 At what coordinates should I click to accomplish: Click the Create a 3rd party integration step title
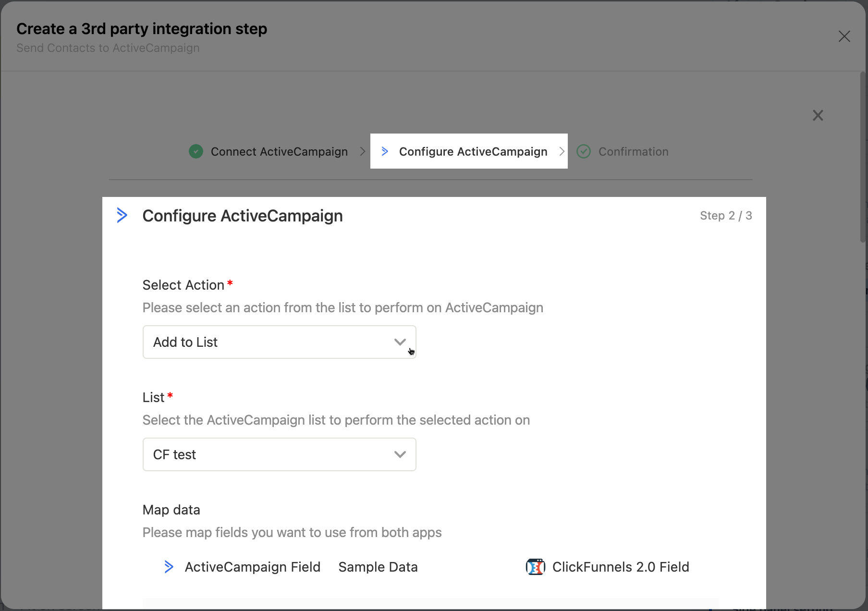coord(142,29)
